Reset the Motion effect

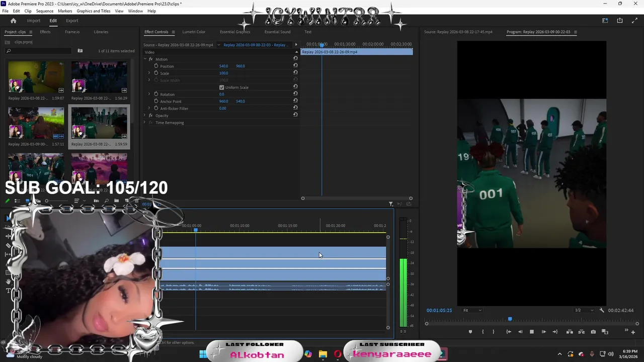point(295,58)
